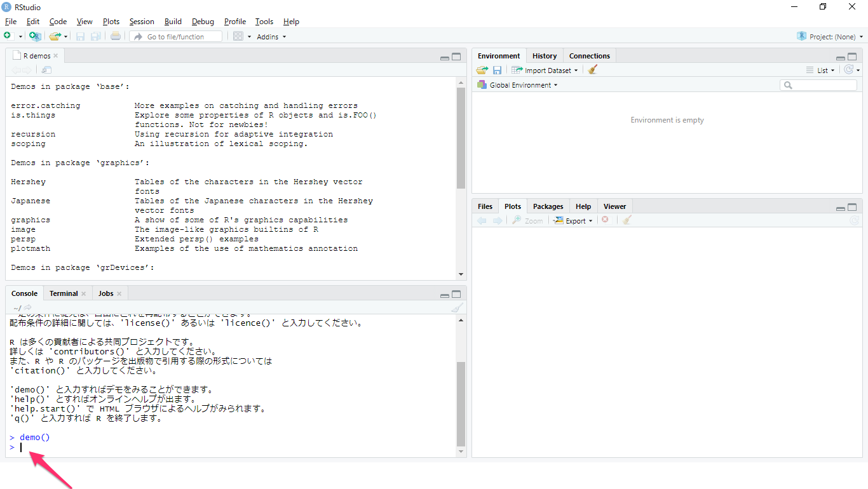
Task: Switch to the Terminal tab
Action: 64,293
